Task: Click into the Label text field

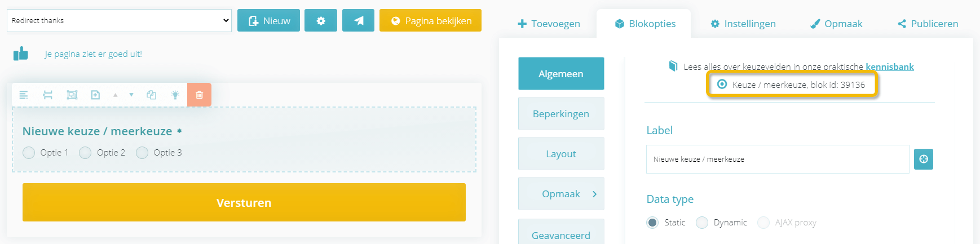Action: click(777, 159)
